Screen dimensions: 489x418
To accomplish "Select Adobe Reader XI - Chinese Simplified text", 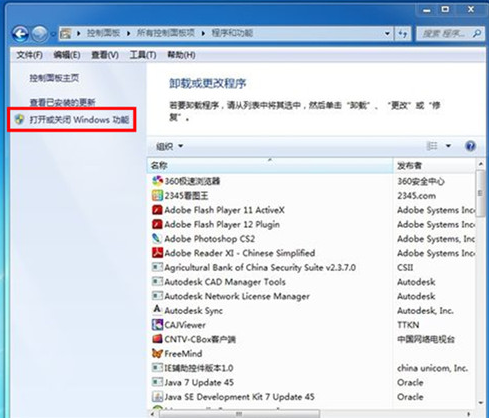I will point(240,253).
